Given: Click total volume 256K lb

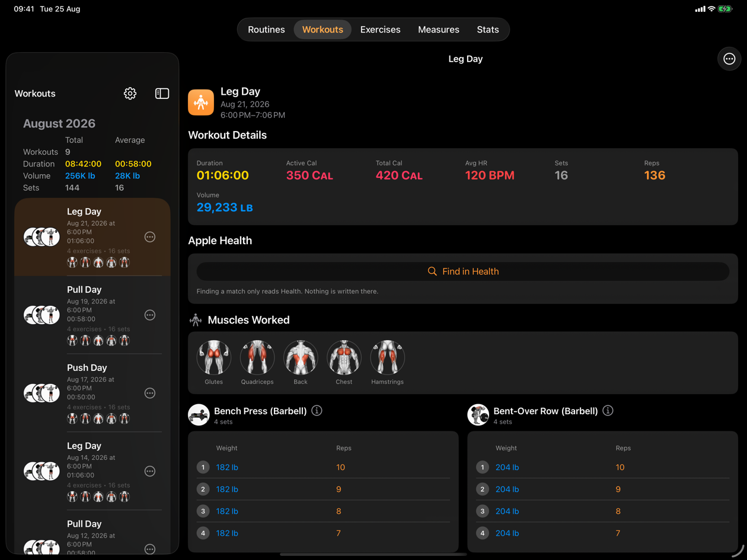Looking at the screenshot, I should [x=80, y=176].
